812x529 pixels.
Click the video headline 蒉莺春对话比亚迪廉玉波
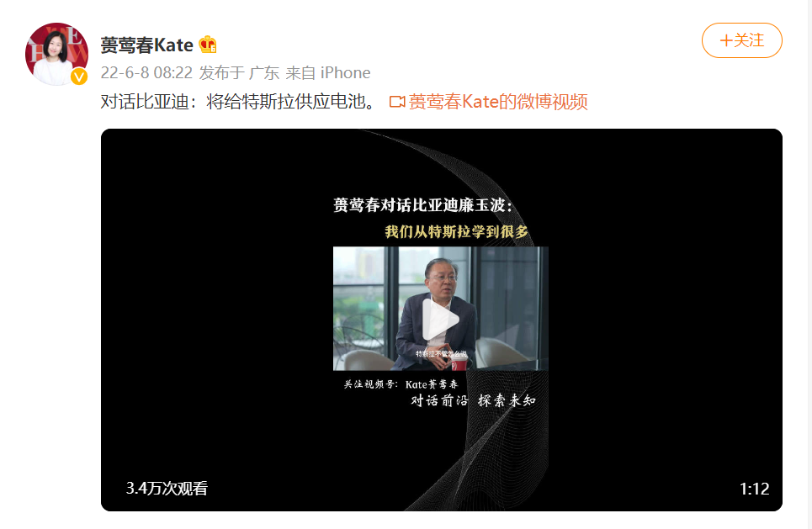[x=423, y=205]
